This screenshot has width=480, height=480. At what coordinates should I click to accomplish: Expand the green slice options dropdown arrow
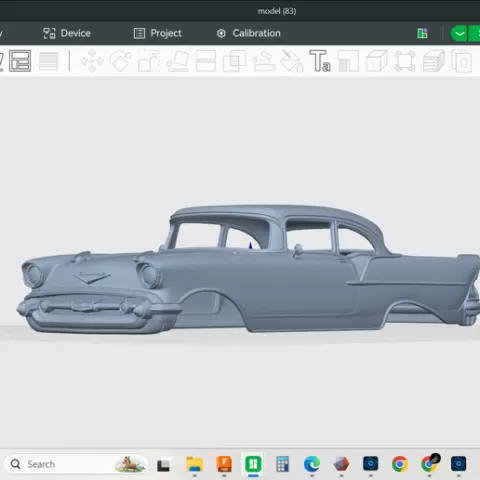(459, 34)
